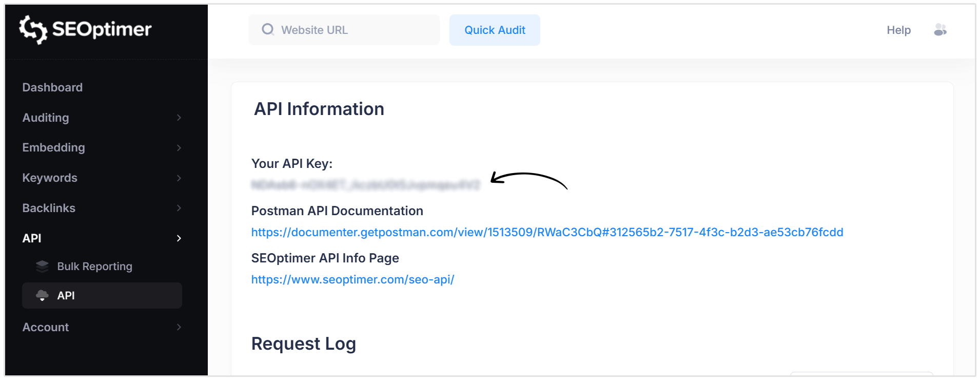Click the API Information heading
The width and height of the screenshot is (980, 380).
click(x=319, y=109)
